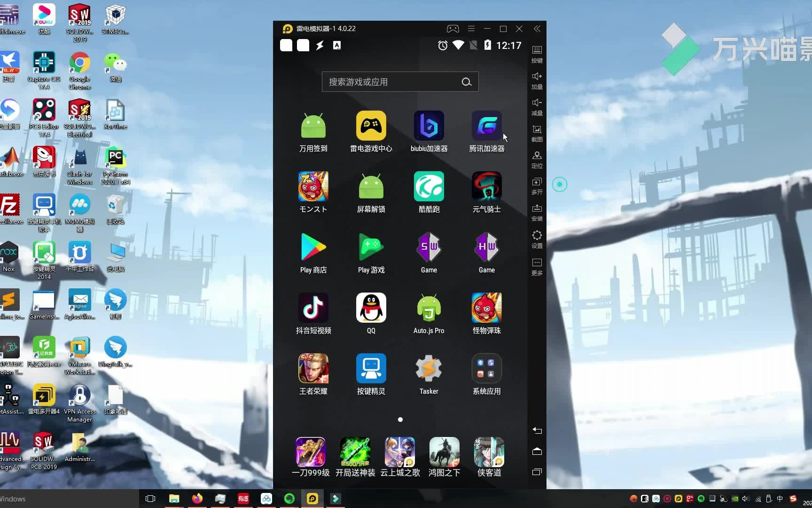Open 雷电多开器4 desktop shortcut
The width and height of the screenshot is (812, 508).
click(x=44, y=399)
